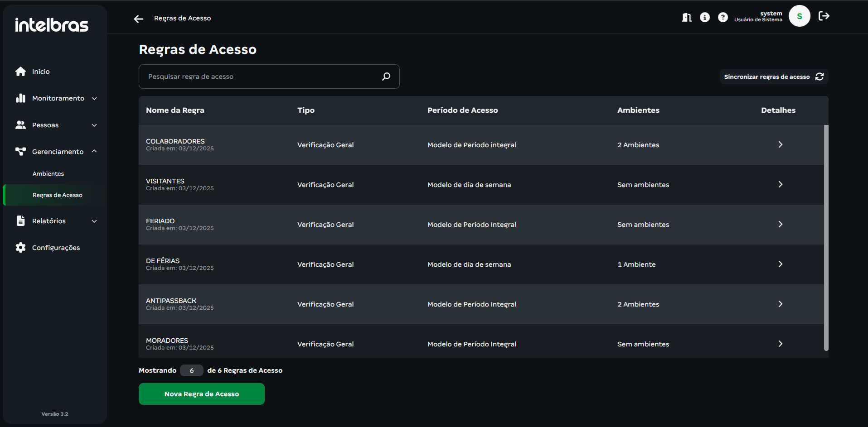Click the Mostrando count box showing 6
Screen dimensions: 868x427
click(191, 370)
